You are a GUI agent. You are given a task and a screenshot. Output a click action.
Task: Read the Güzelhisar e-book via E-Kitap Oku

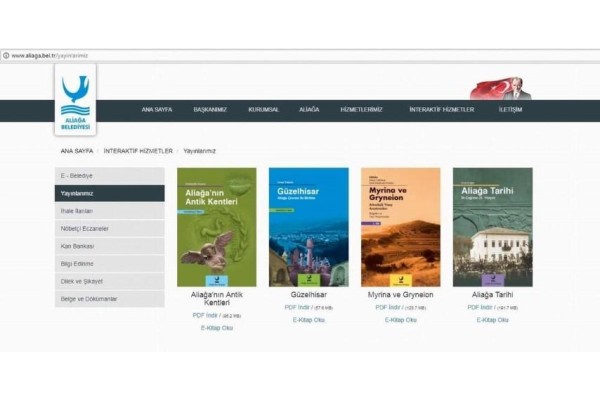(x=308, y=320)
